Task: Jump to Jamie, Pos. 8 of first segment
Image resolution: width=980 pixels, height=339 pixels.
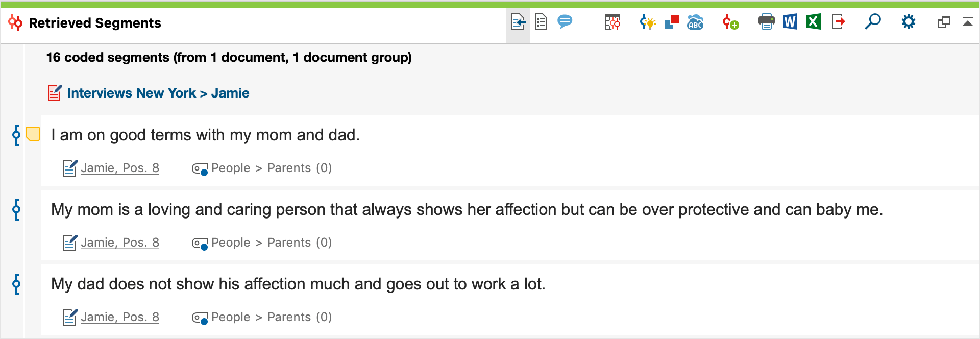Action: click(120, 168)
